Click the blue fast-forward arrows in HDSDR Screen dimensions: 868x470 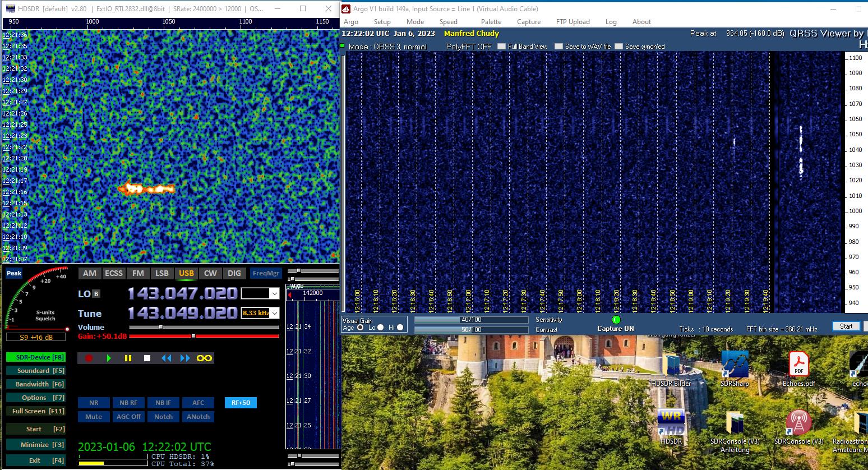pyautogui.click(x=185, y=358)
